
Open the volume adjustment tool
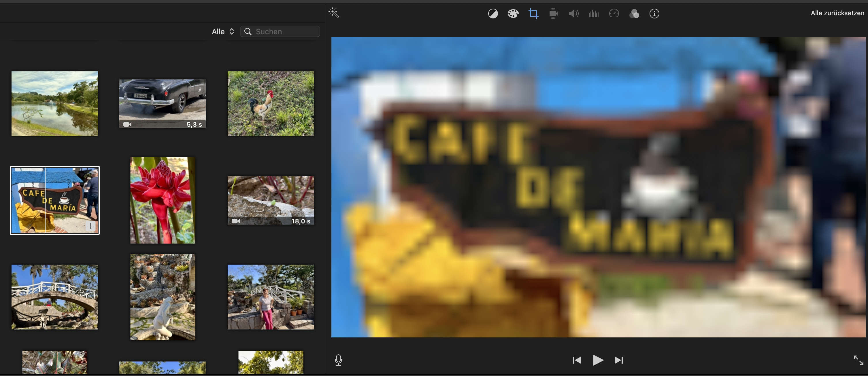pos(573,14)
